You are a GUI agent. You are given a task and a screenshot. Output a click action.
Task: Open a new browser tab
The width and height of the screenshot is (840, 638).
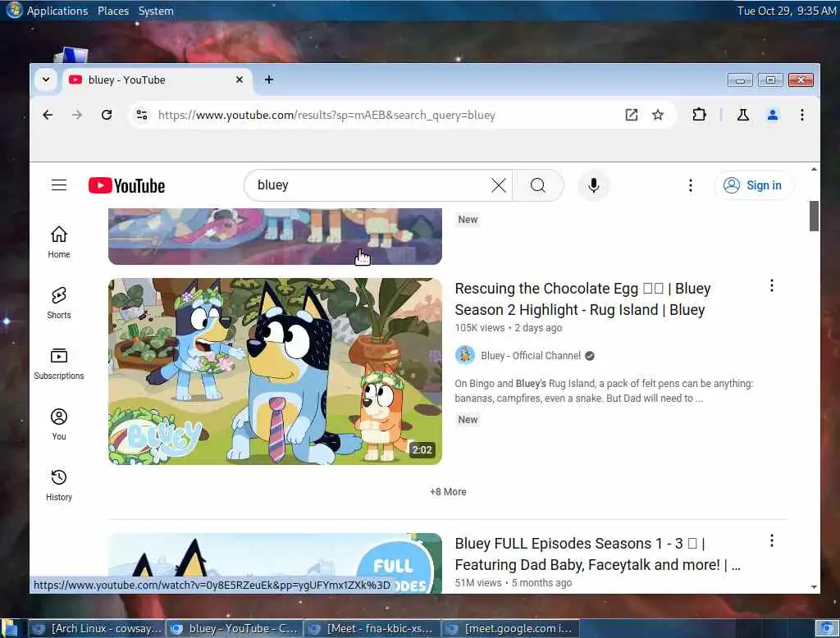pyautogui.click(x=269, y=80)
